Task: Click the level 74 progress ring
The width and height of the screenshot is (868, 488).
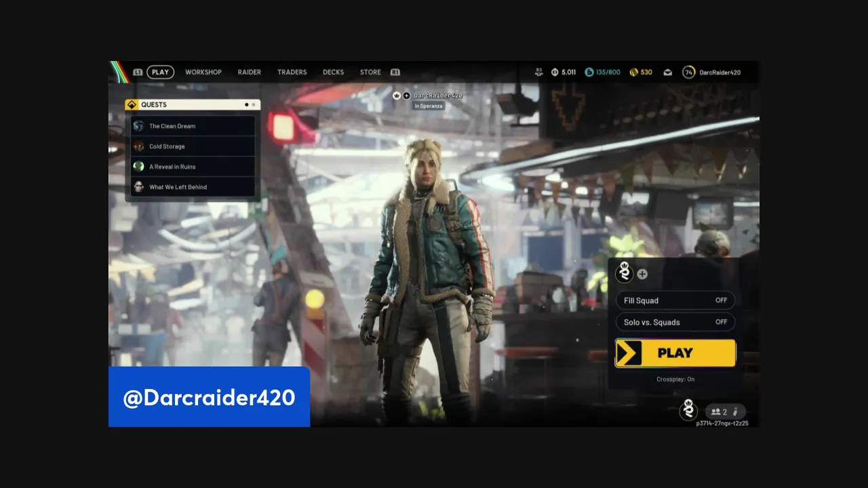Action: (x=689, y=72)
